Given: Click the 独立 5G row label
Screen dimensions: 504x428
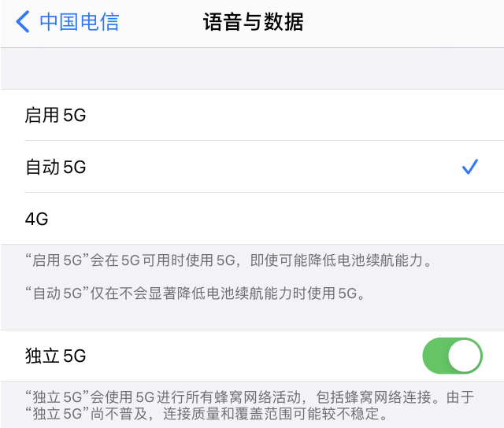Looking at the screenshot, I should click(56, 356).
